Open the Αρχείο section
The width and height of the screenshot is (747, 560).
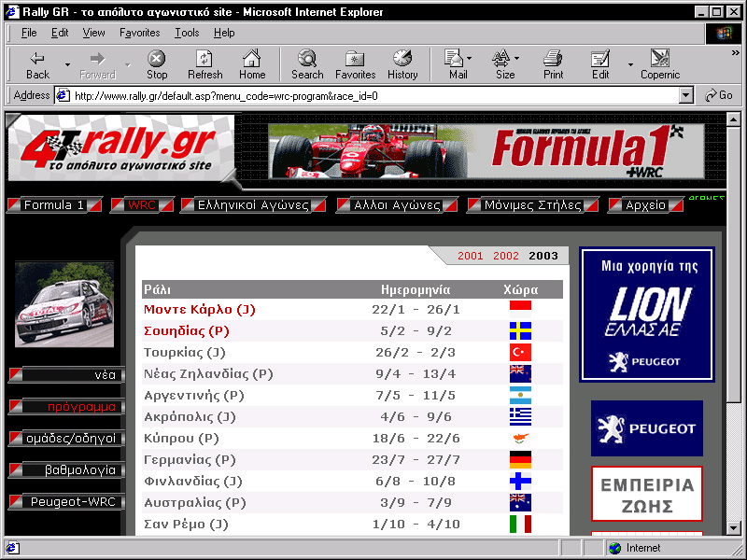645,205
